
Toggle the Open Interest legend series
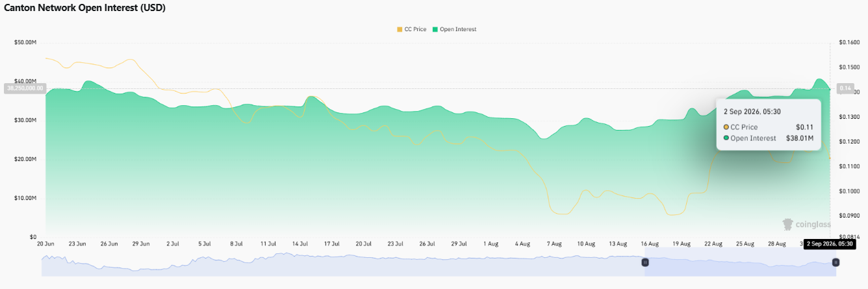click(453, 29)
